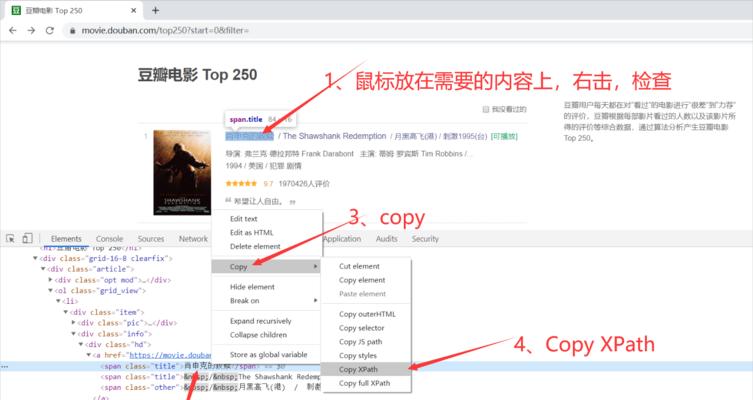753x400 pixels.
Task: Collapse the div class hd node
Action: coord(81,344)
